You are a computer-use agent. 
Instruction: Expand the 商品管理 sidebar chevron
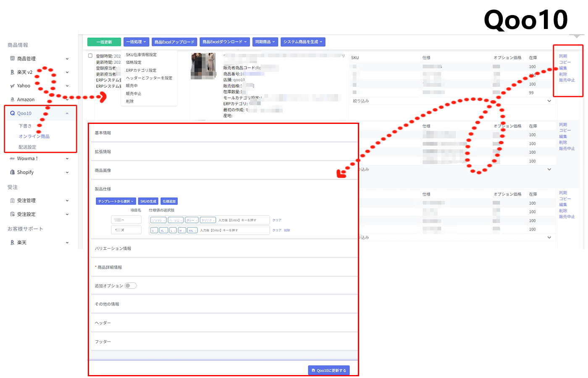pyautogui.click(x=67, y=59)
